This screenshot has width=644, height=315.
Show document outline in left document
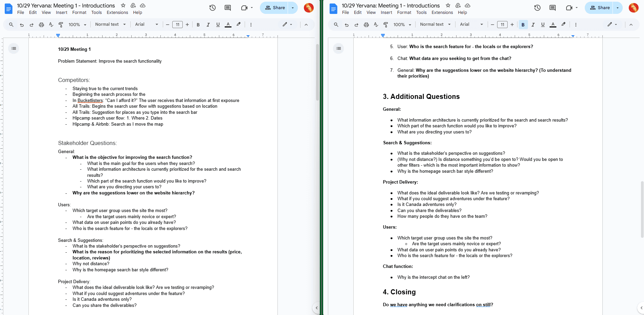coord(14,48)
